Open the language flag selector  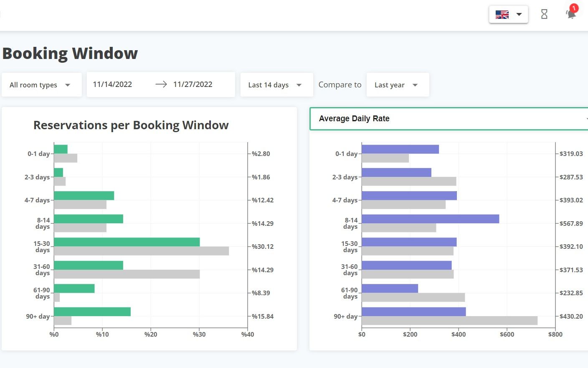(508, 15)
